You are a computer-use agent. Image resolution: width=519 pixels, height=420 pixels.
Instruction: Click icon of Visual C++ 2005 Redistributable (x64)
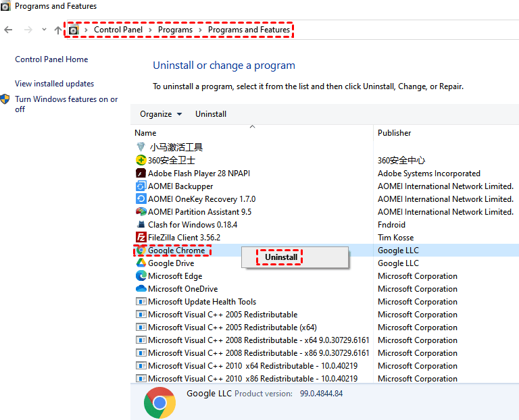[141, 327]
